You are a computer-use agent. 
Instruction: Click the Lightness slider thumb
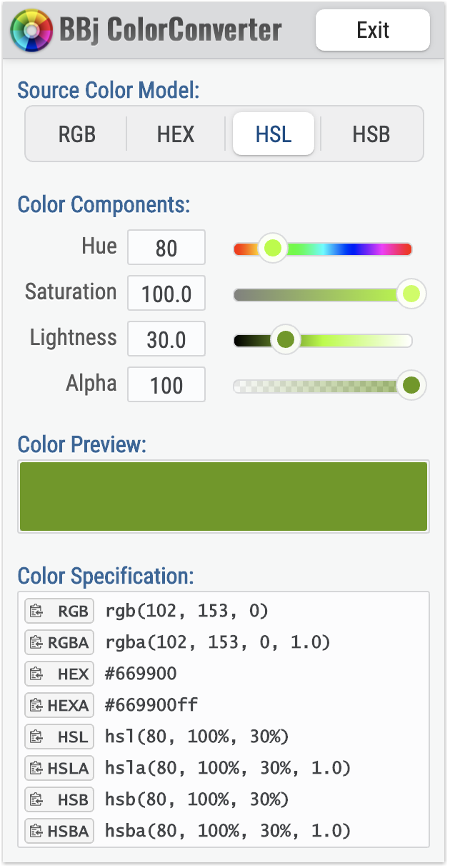point(286,340)
